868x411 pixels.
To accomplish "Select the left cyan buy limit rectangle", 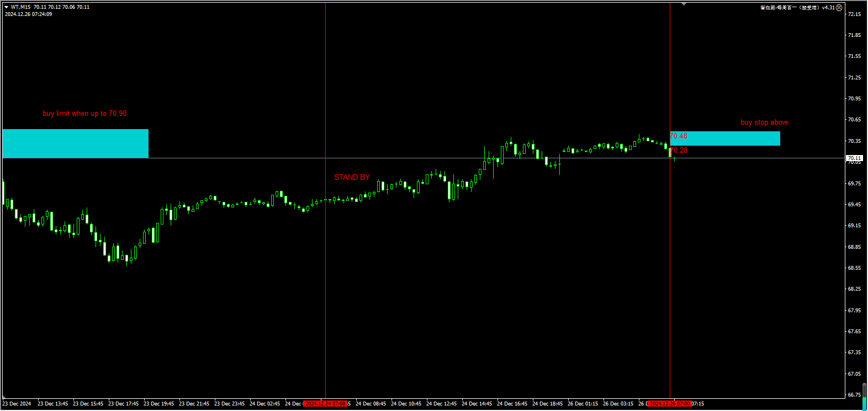I will coord(76,143).
